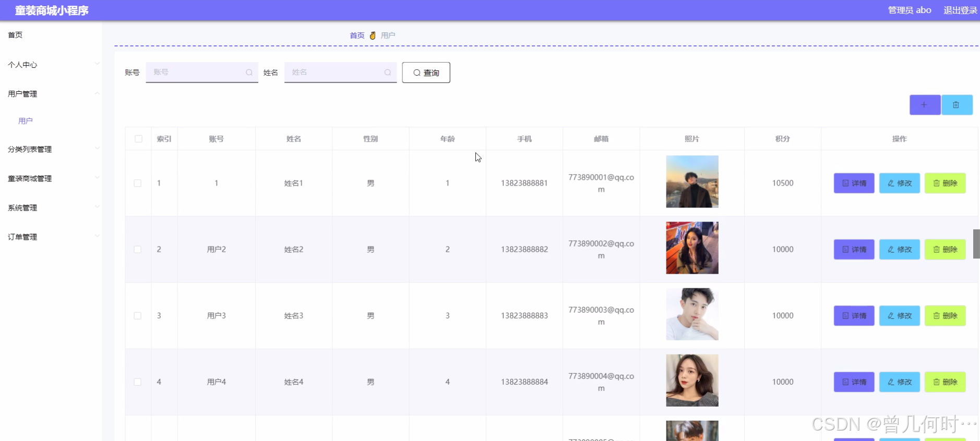Click 修改 for user 姓名3

[899, 315]
